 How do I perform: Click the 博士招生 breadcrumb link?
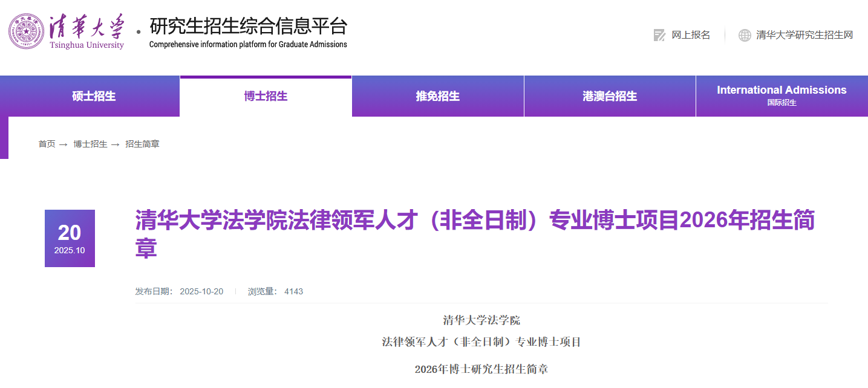click(x=90, y=144)
